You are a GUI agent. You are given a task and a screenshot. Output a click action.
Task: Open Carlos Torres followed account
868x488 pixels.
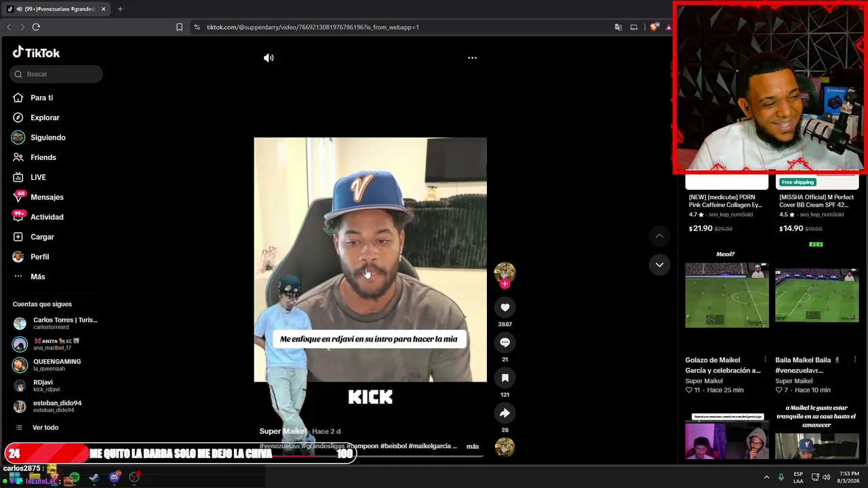pyautogui.click(x=56, y=323)
